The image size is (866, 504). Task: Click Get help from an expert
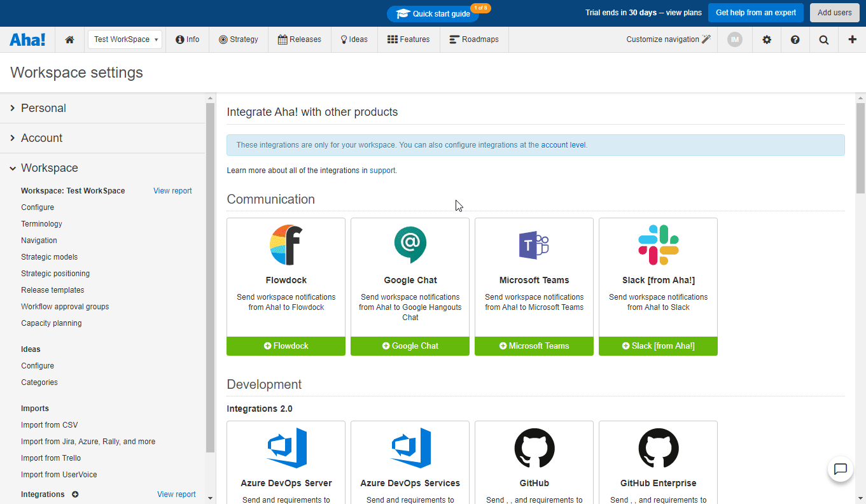756,13
